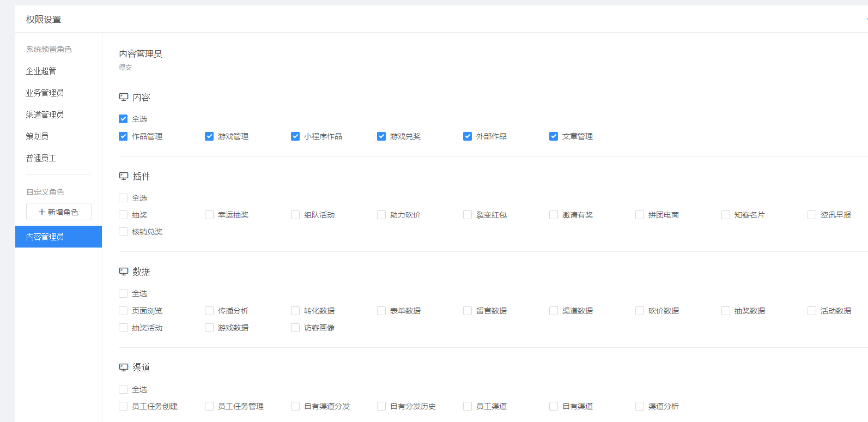Tick 游戏数据 checkbox
The image size is (868, 422).
(209, 328)
